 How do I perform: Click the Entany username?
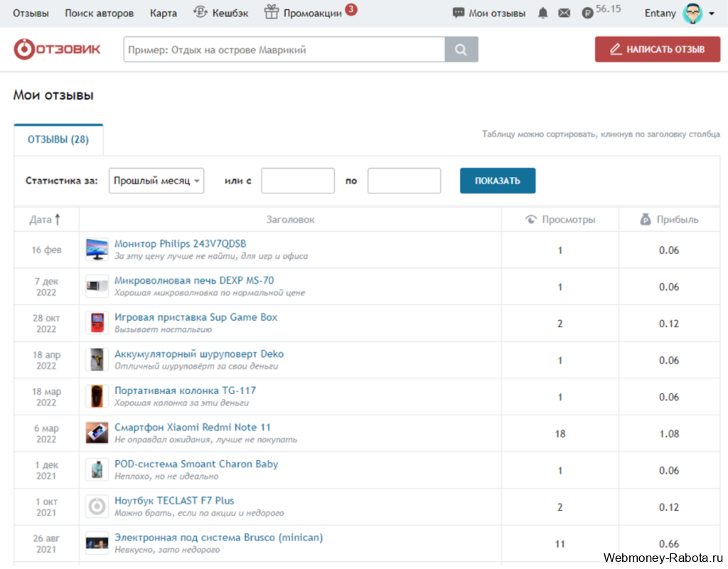click(660, 13)
